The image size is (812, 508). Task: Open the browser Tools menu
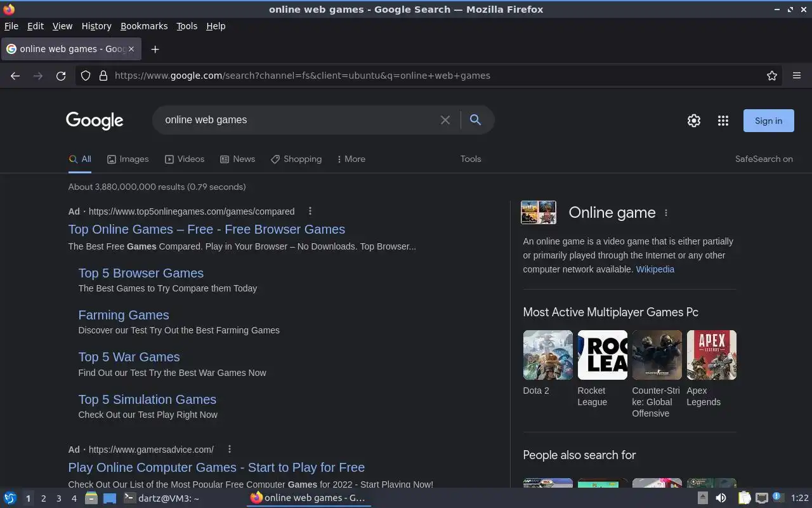(x=187, y=26)
